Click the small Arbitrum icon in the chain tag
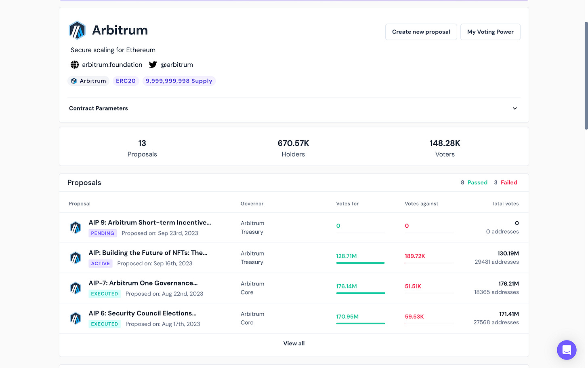588x368 pixels. click(73, 81)
